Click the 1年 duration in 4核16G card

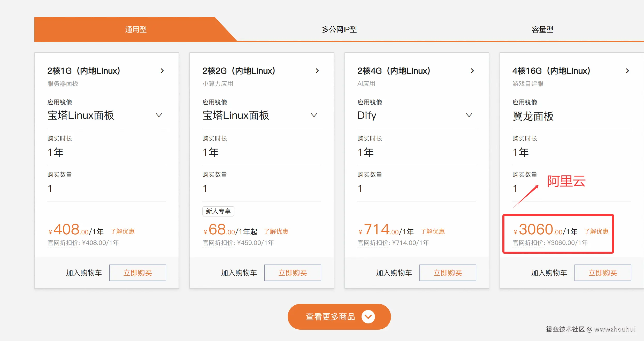[521, 152]
